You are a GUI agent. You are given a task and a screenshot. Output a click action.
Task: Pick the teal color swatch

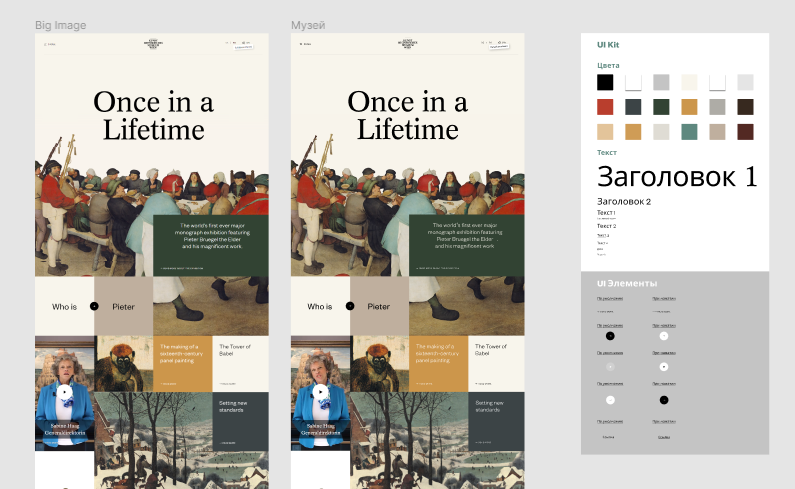coord(689,132)
